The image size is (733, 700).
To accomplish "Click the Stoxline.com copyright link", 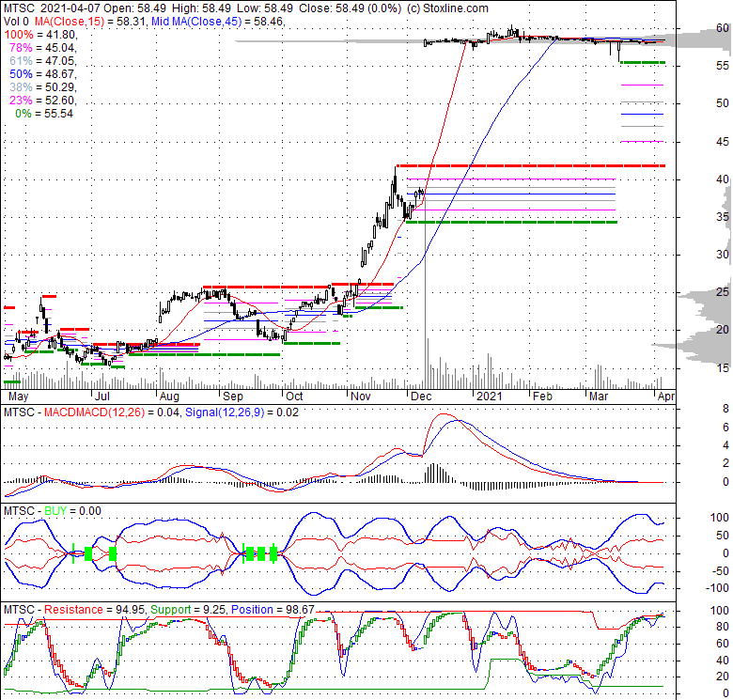I will pyautogui.click(x=442, y=8).
